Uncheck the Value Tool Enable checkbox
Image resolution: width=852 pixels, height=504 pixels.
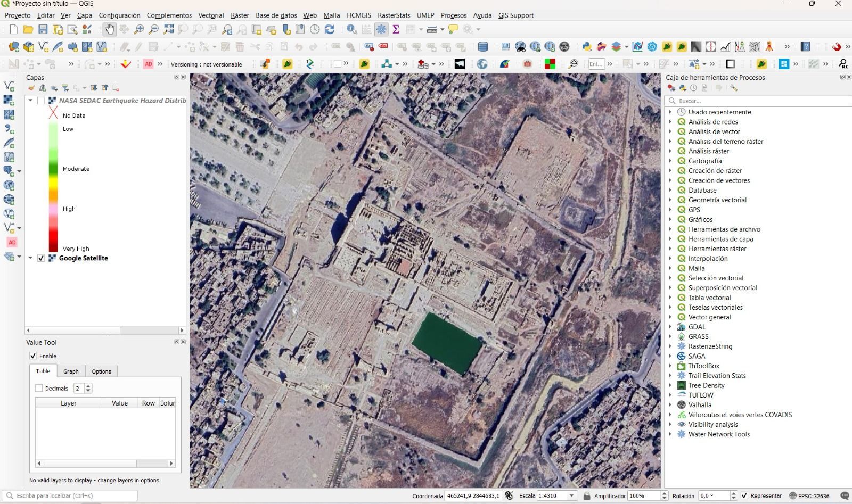(x=33, y=356)
